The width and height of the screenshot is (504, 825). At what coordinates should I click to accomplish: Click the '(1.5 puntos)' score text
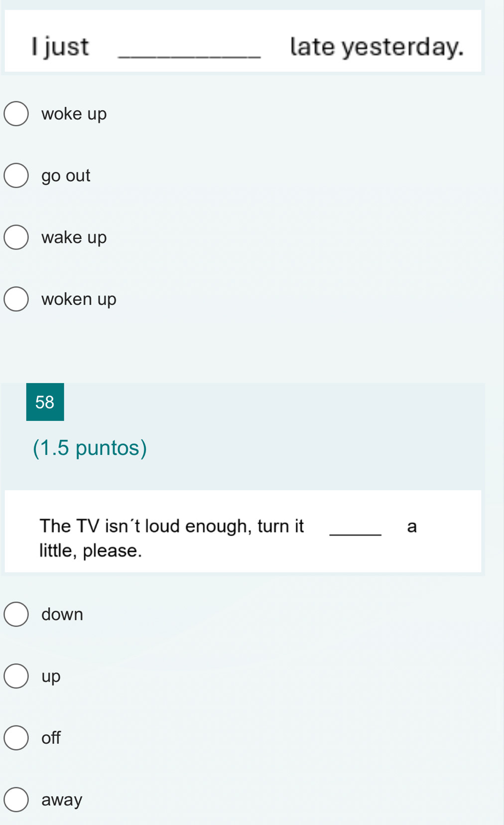[x=90, y=448]
